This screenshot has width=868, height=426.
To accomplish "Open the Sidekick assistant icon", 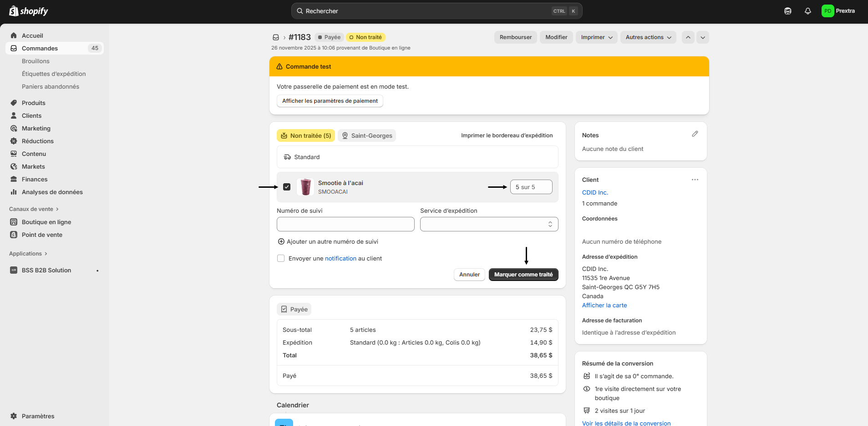I will pos(787,11).
